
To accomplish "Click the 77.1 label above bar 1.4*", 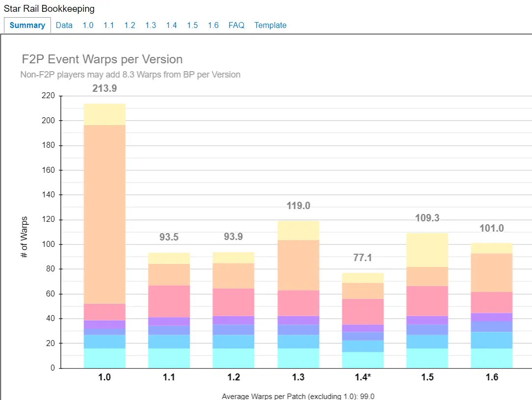I will 363,258.
